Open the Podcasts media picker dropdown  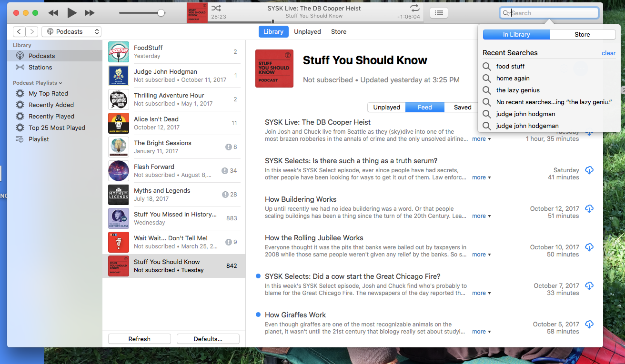71,32
